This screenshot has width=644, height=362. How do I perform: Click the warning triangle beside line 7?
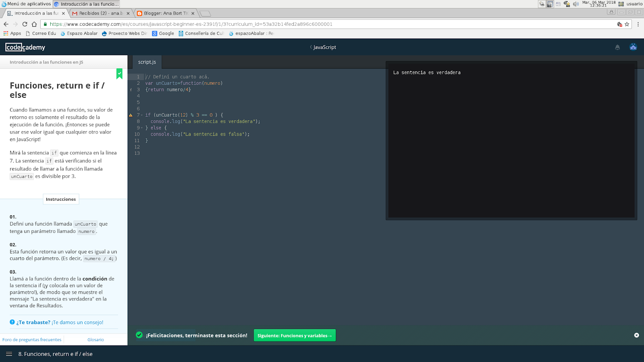[130, 115]
